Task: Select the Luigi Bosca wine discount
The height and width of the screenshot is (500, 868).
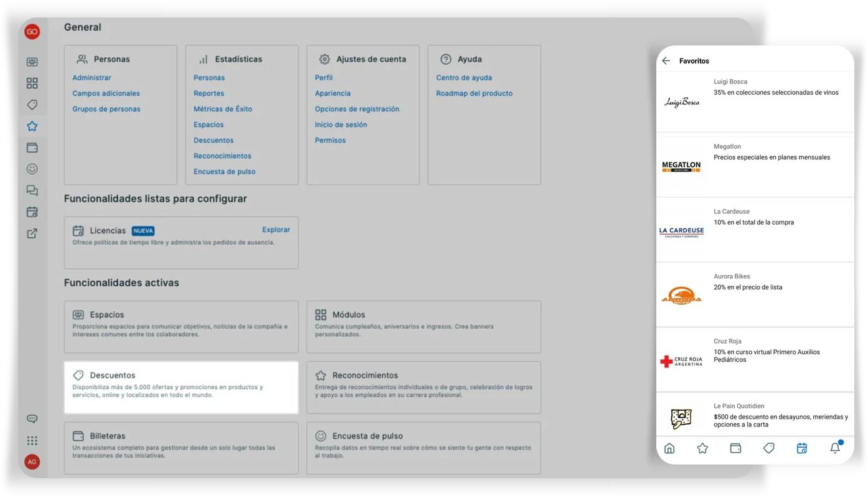Action: pyautogui.click(x=755, y=102)
